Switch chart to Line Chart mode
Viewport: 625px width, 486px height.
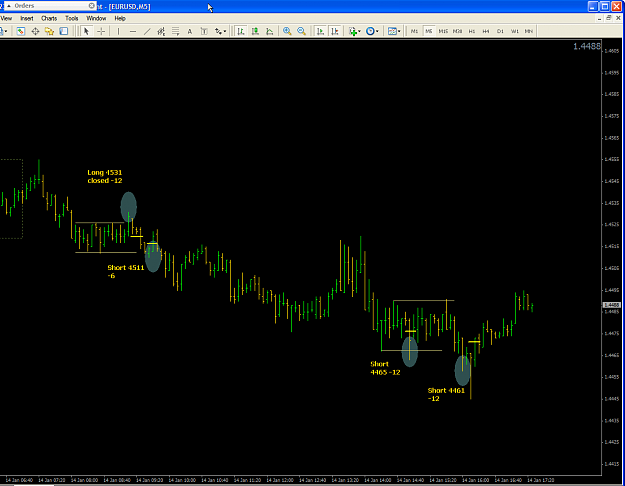click(x=270, y=31)
